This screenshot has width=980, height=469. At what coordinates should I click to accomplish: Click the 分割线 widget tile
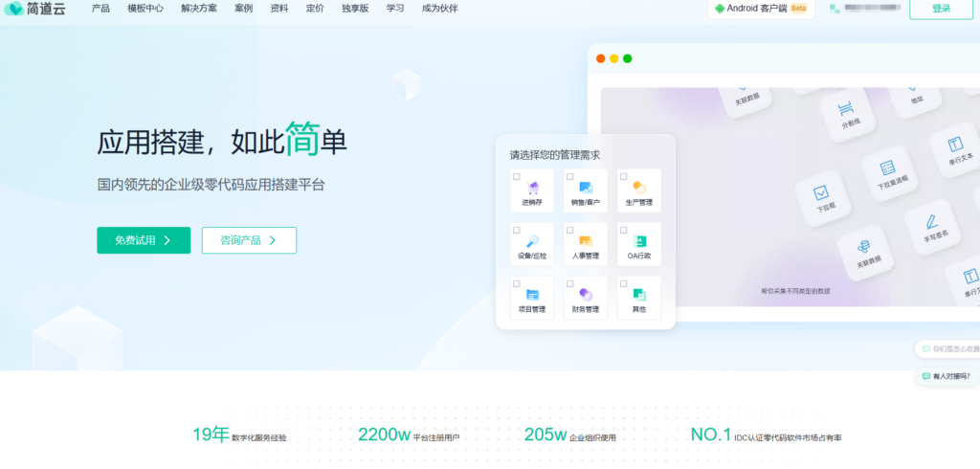(x=848, y=115)
